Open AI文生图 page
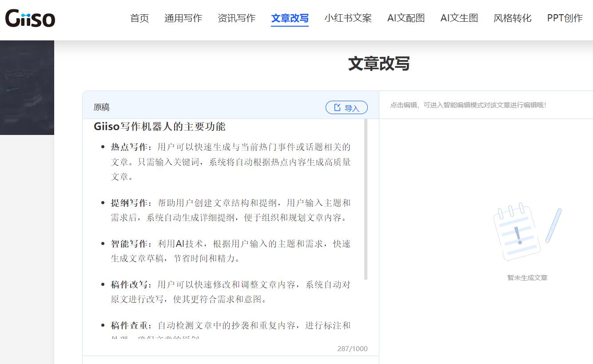The height and width of the screenshot is (364, 593). (459, 18)
